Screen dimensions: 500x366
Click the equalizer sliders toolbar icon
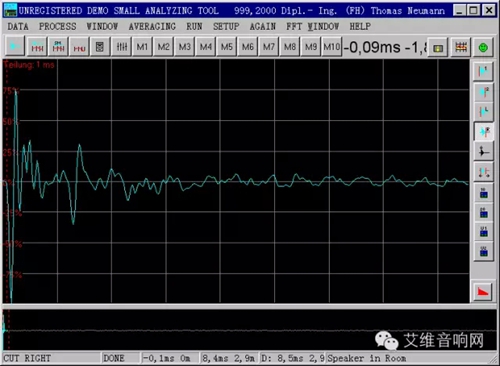(x=122, y=47)
